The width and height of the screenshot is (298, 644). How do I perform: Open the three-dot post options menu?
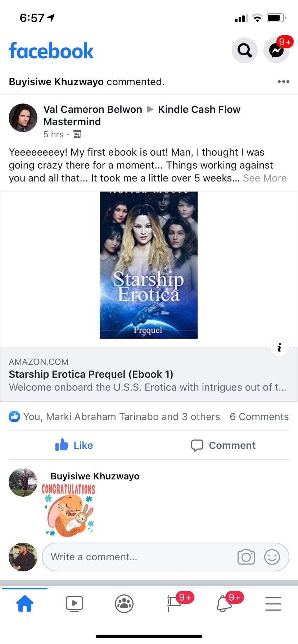(x=284, y=82)
